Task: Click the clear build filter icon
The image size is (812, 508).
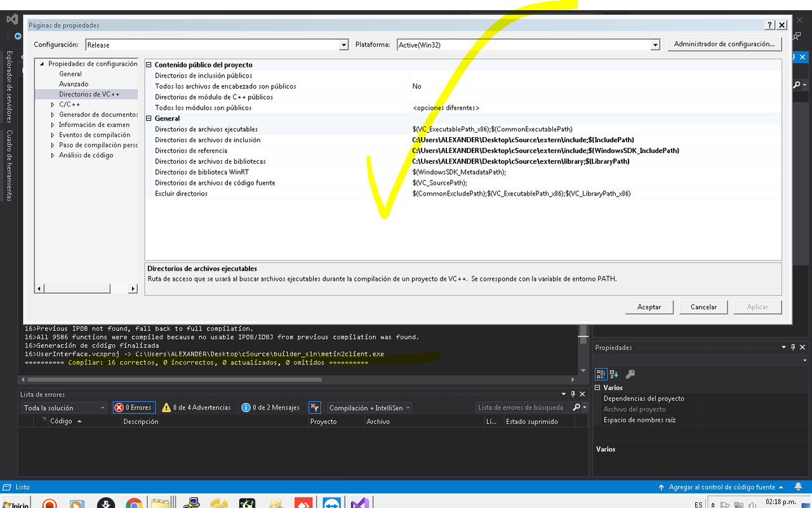Action: point(314,408)
